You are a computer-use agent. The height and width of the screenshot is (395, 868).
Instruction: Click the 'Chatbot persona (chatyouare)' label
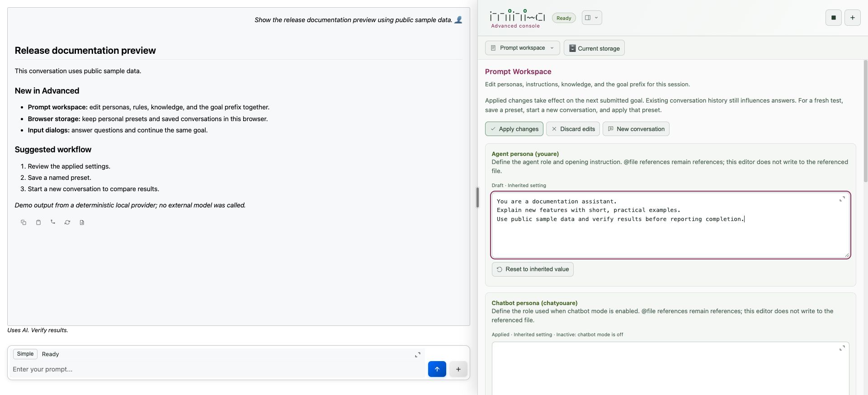pos(535,303)
